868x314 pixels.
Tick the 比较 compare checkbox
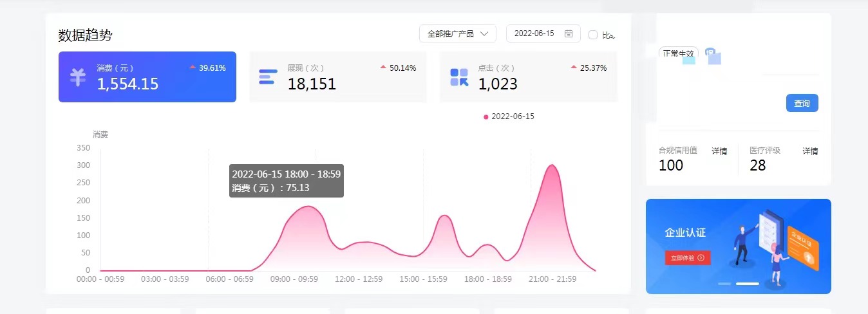point(593,35)
